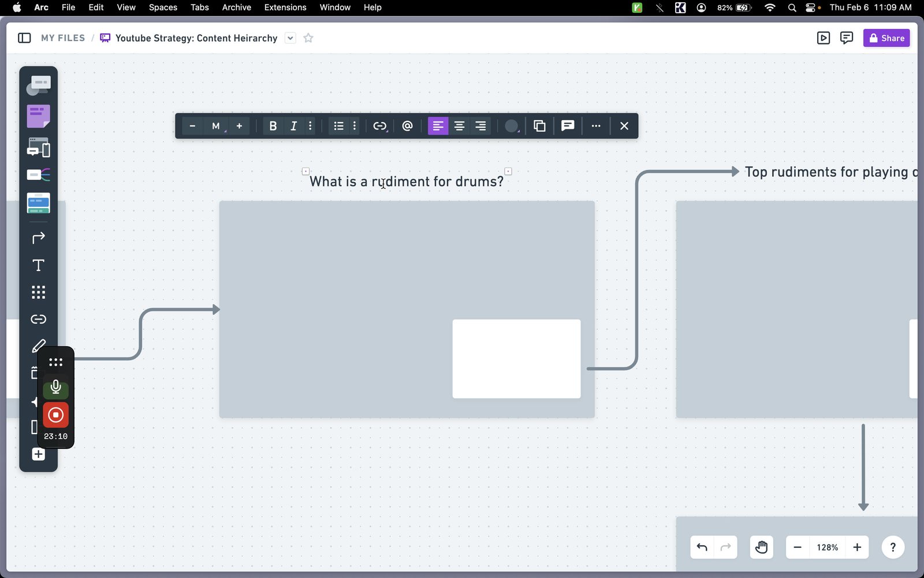
Task: Select the arrow connector tool
Action: click(x=38, y=238)
